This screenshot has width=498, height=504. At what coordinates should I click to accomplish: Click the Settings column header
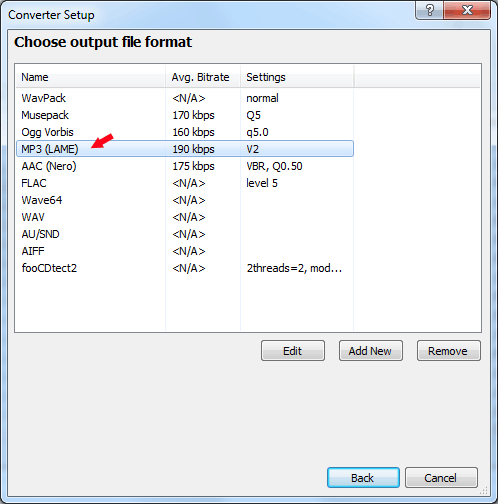tap(297, 77)
